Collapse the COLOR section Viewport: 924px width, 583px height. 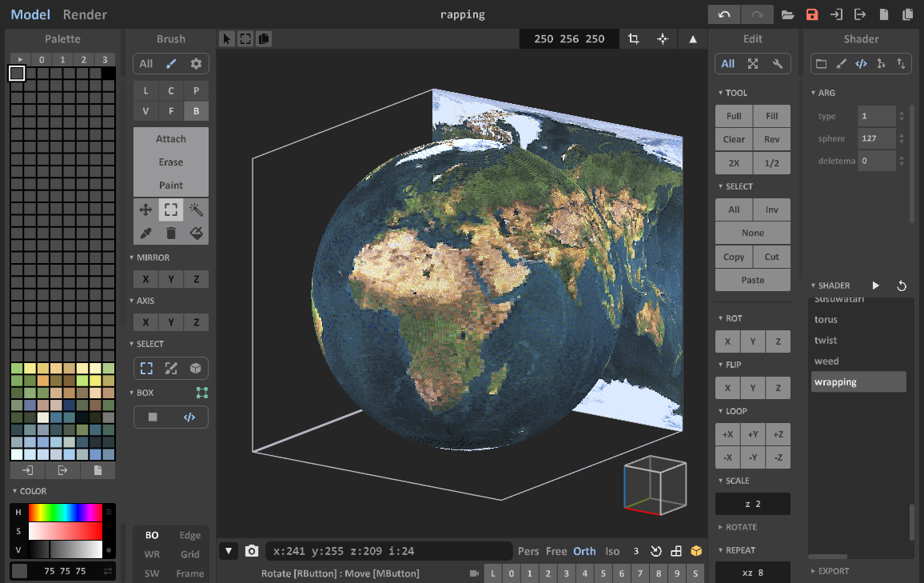point(30,491)
